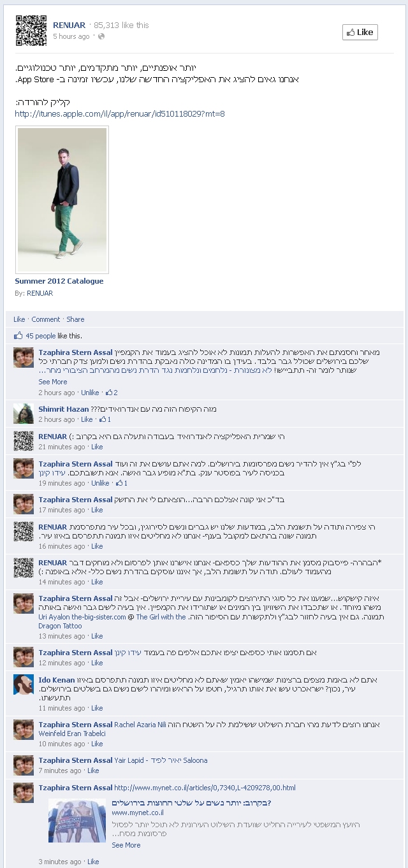The height and width of the screenshot is (868, 408).
Task: Click the like count thumb showing 2 on first comment
Action: tap(112, 393)
